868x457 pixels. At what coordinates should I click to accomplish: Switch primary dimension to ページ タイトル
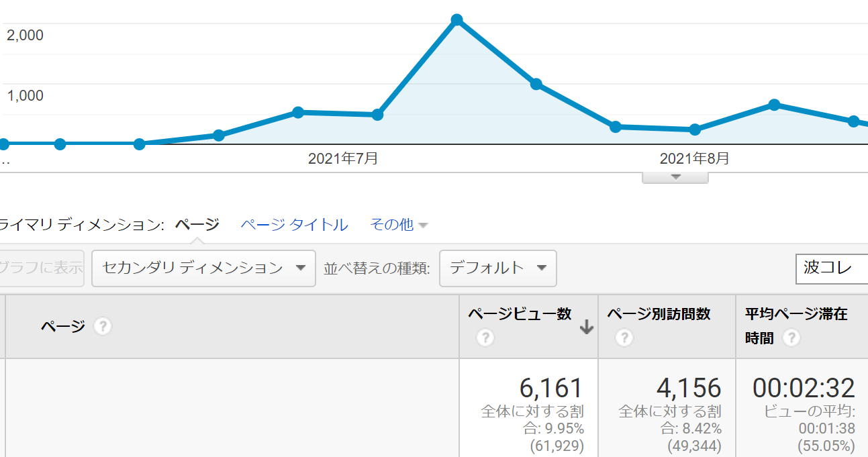coord(294,225)
